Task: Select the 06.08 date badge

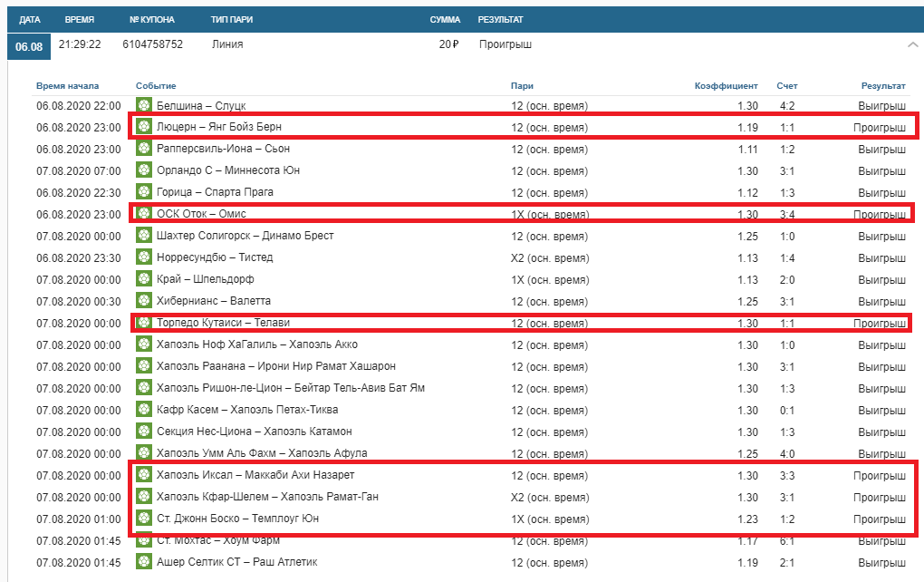Action: 29,46
